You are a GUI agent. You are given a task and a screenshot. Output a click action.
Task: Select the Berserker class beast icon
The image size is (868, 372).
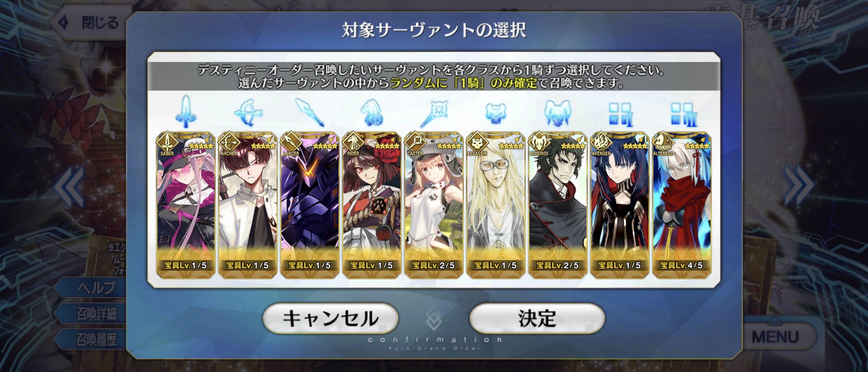click(x=557, y=113)
